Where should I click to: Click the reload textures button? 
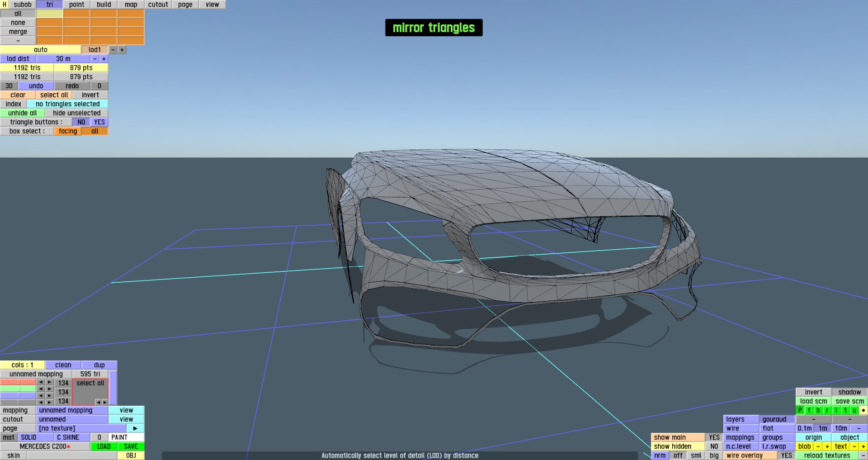click(x=827, y=455)
